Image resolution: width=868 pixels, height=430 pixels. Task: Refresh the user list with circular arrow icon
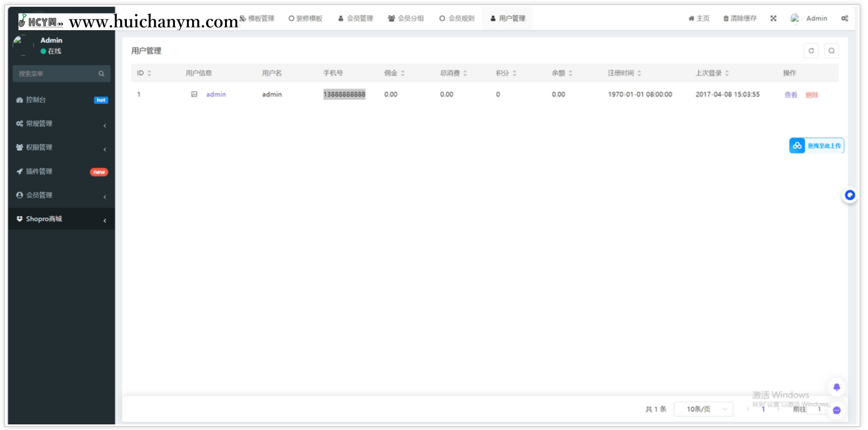pyautogui.click(x=811, y=50)
